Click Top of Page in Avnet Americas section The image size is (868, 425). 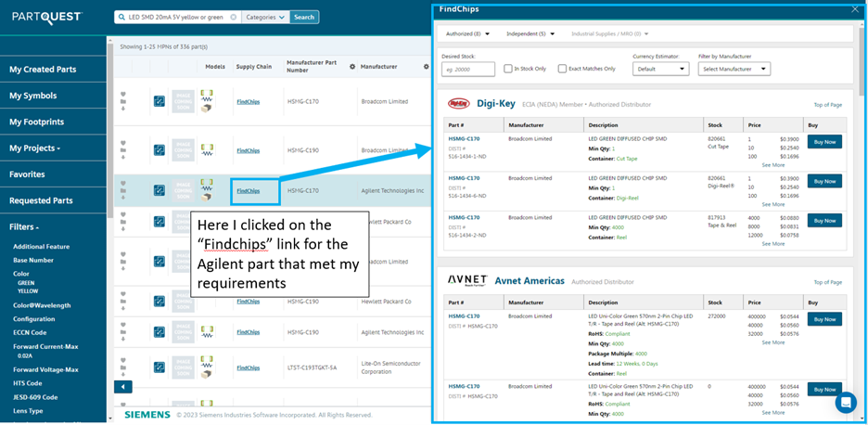tap(827, 282)
